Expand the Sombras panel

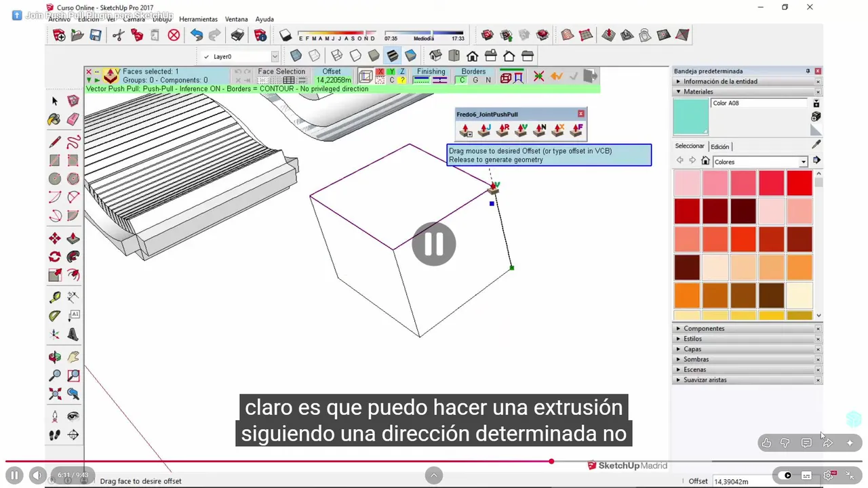[x=747, y=359]
